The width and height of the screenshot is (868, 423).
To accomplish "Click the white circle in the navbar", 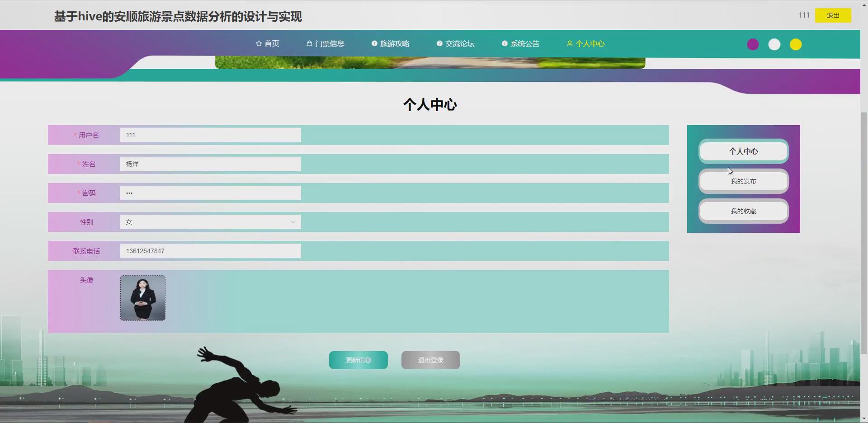I will click(774, 44).
